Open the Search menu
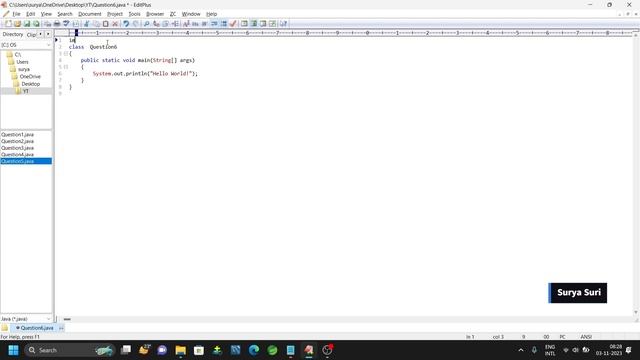 point(64,14)
